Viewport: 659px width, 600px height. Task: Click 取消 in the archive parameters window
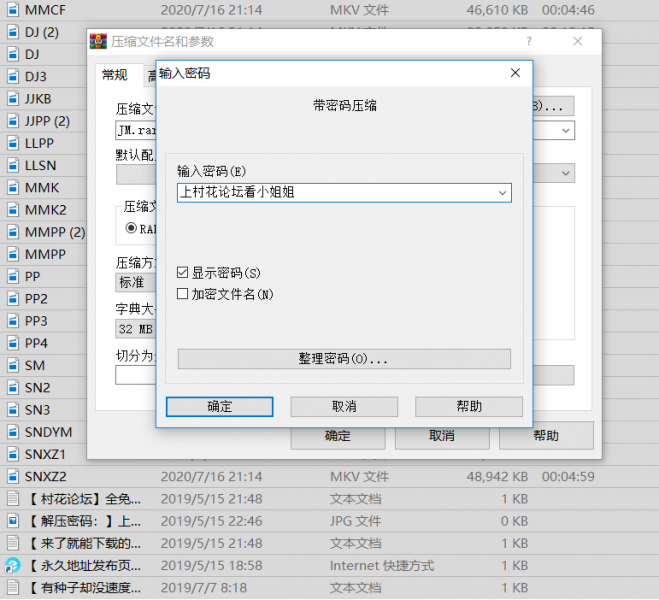click(442, 436)
